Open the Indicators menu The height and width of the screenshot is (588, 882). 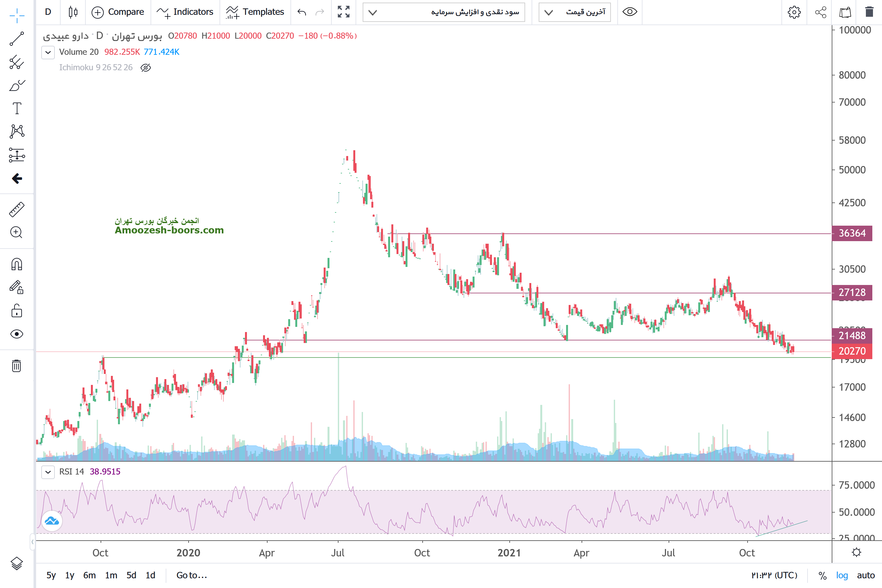pos(185,12)
